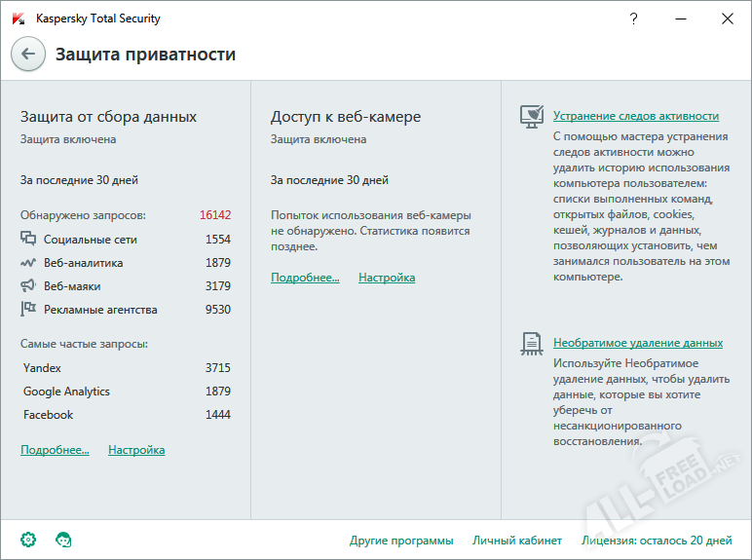The height and width of the screenshot is (560, 752).
Task: Open Подробнее under webcam access
Action: (x=305, y=278)
